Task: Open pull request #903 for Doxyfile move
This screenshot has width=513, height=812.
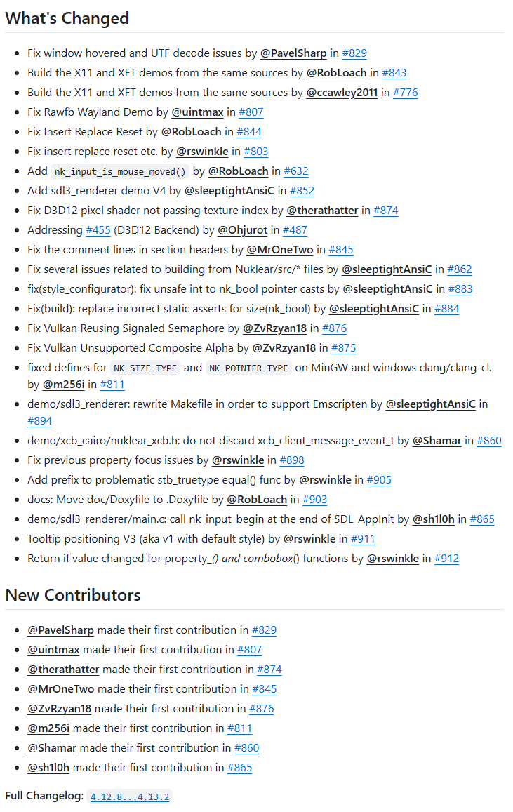Action: [314, 500]
